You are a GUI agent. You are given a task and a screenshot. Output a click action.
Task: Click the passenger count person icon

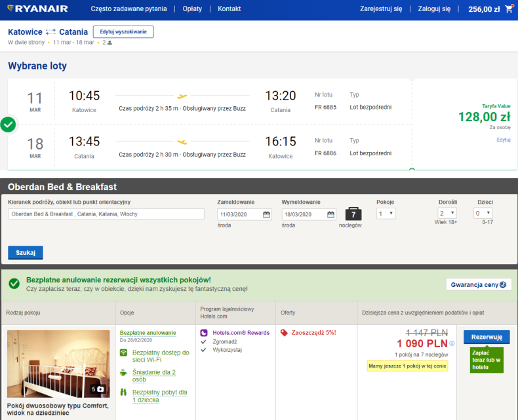point(110,43)
